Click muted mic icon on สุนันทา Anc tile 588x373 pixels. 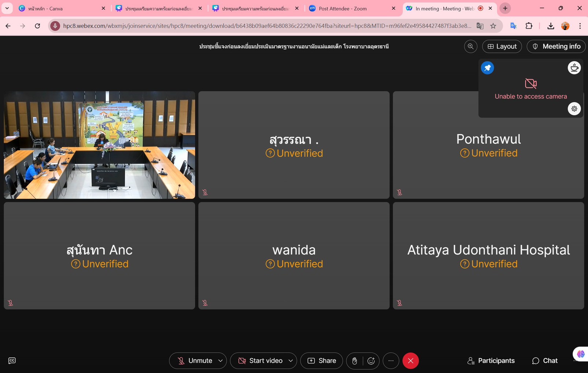tap(11, 303)
